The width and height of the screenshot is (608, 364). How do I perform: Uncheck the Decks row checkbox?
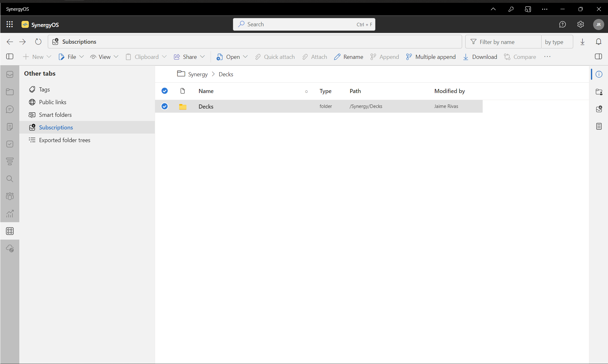tap(165, 106)
